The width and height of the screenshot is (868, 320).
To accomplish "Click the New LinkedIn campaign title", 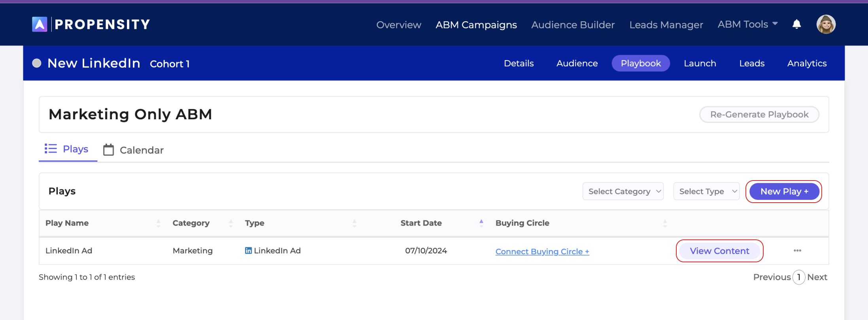I will click(94, 63).
